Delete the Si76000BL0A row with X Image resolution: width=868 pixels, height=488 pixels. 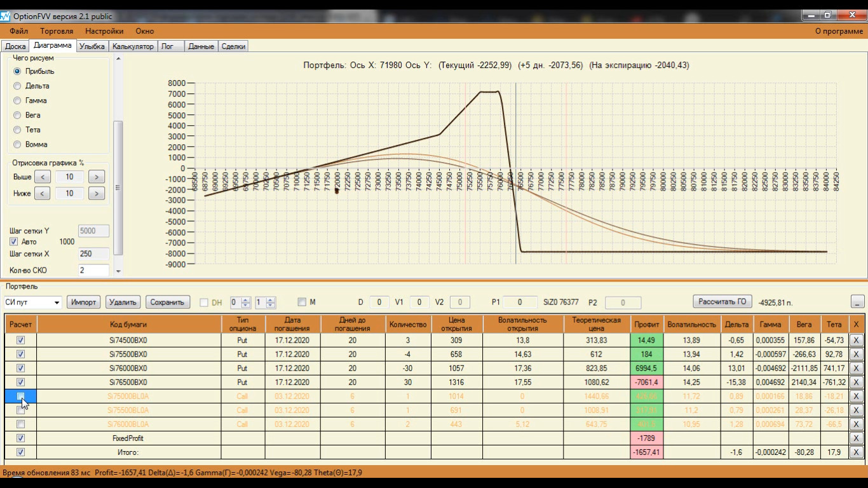tap(856, 424)
